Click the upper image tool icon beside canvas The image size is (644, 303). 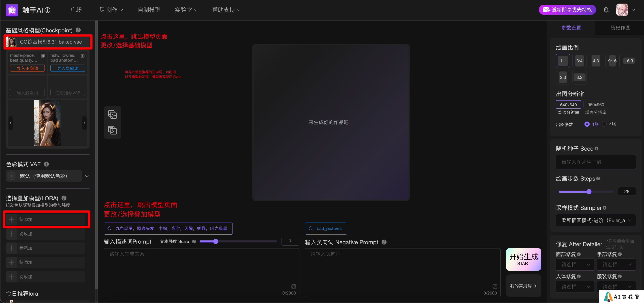pyautogui.click(x=112, y=115)
